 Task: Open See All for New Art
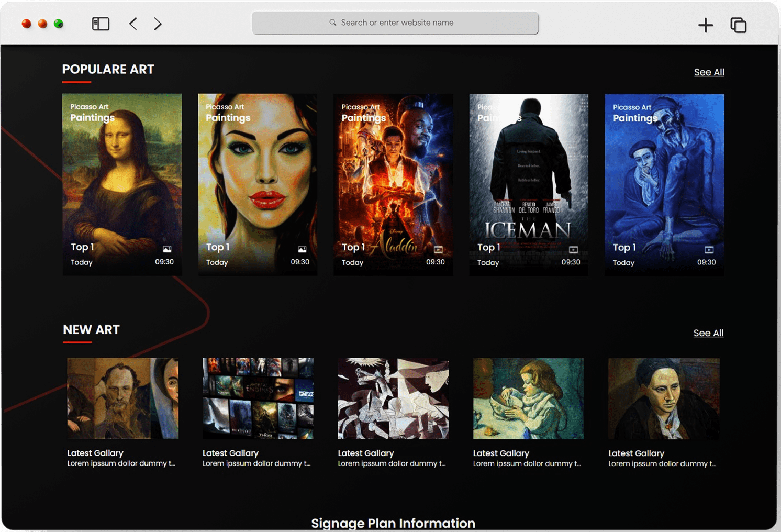(x=708, y=333)
